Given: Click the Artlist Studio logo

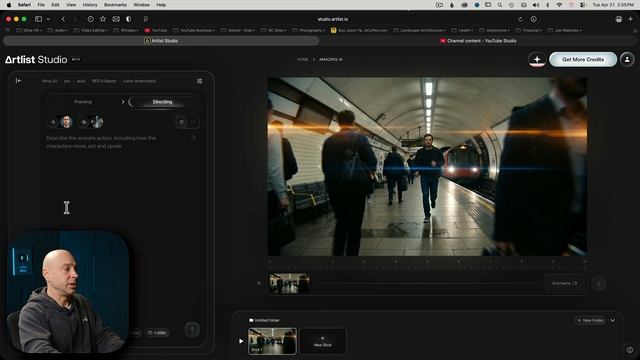Looking at the screenshot, I should (36, 60).
